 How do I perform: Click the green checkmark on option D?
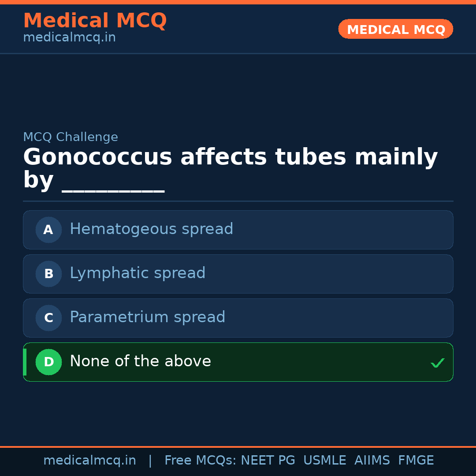[437, 363]
